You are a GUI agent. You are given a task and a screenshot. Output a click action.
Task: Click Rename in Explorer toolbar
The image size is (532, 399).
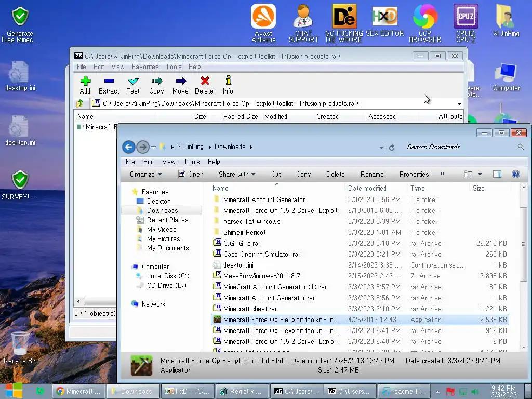click(372, 174)
